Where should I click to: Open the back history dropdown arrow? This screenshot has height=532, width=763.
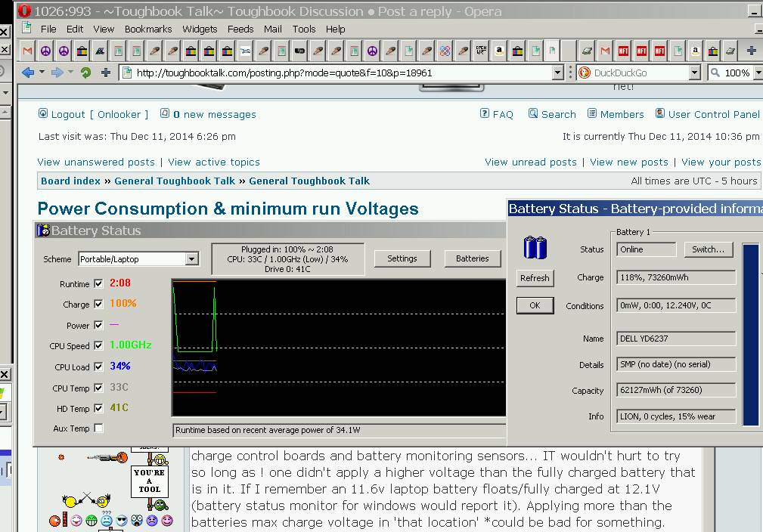pos(42,73)
